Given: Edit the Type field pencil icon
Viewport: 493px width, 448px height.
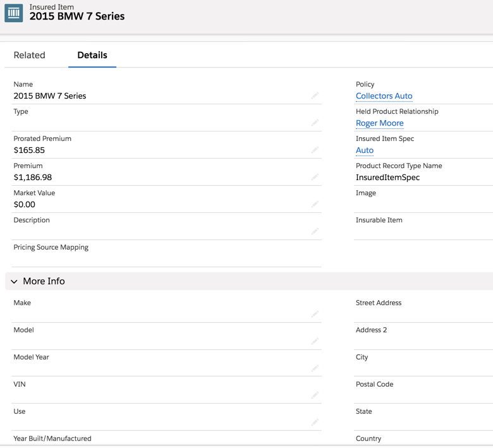Looking at the screenshot, I should coord(315,123).
